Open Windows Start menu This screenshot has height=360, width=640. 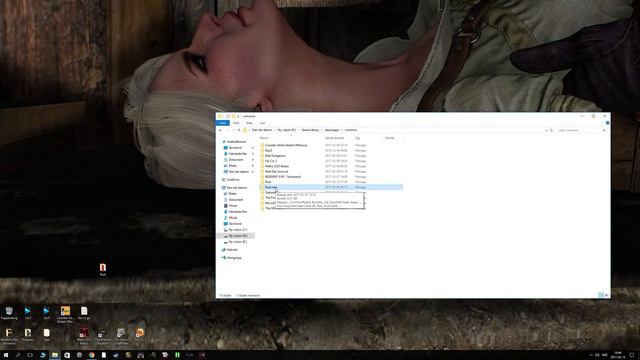[x=6, y=355]
